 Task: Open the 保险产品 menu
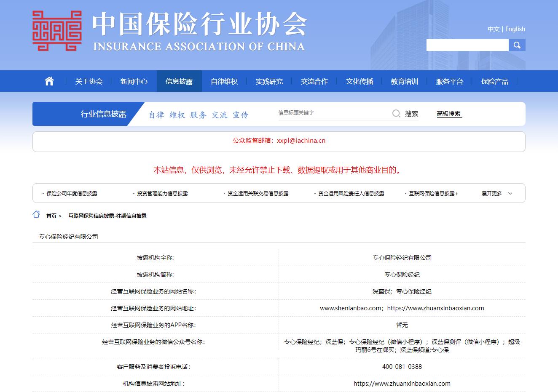point(494,81)
